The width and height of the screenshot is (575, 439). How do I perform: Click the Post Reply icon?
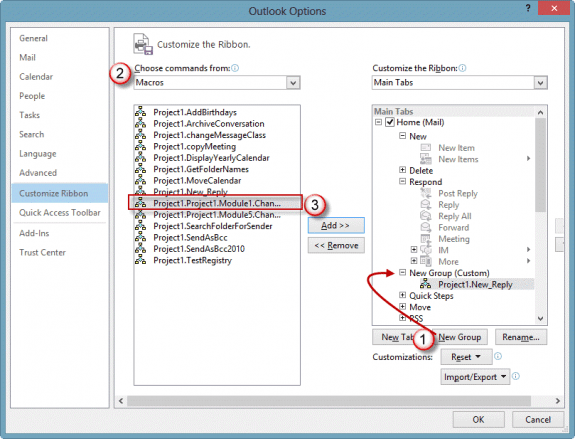pyautogui.click(x=426, y=193)
